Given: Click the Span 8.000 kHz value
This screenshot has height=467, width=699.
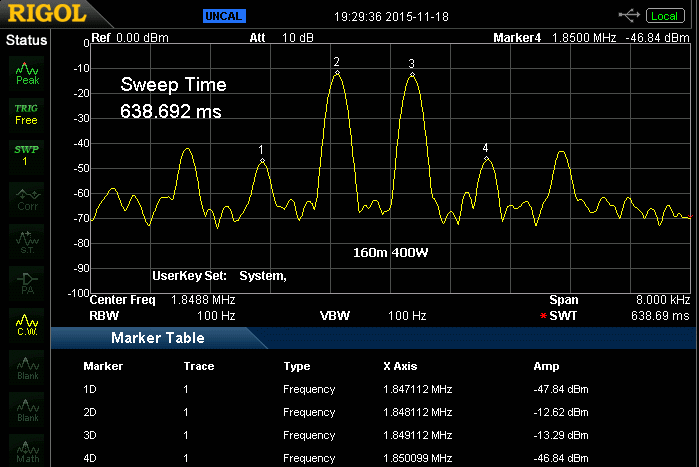Looking at the screenshot, I should [665, 300].
